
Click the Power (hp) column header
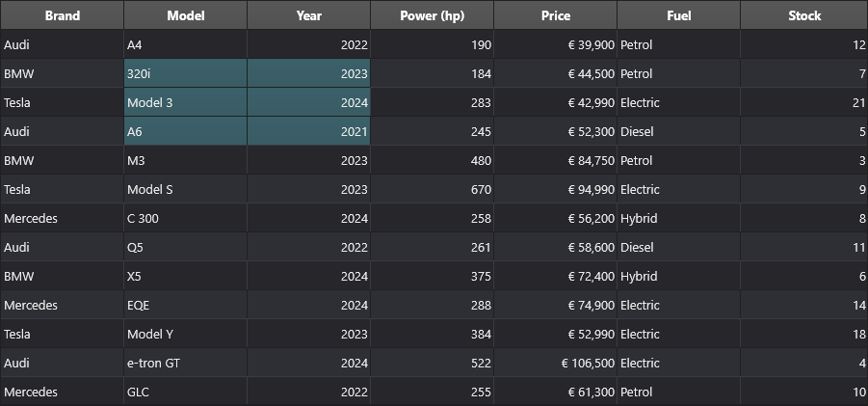click(x=432, y=15)
